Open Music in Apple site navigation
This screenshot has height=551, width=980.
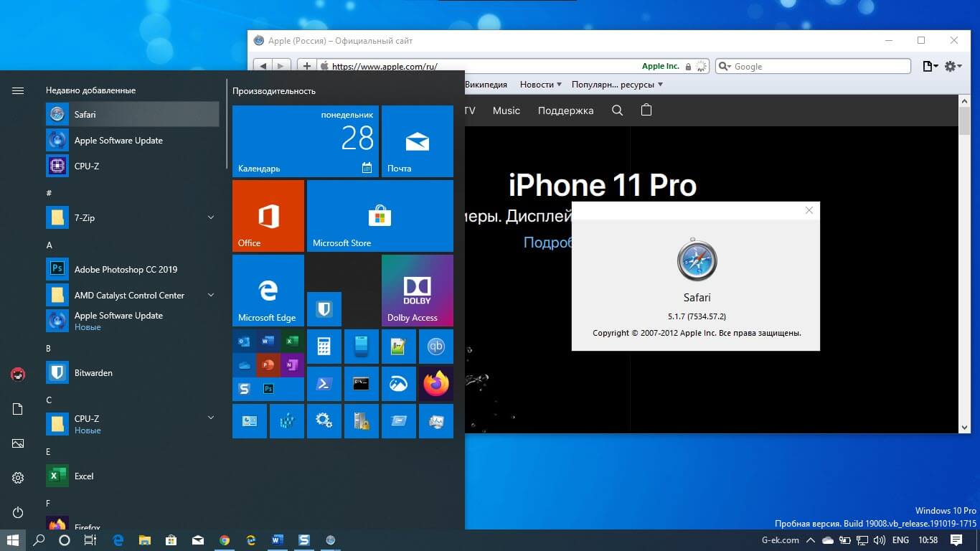(x=507, y=110)
